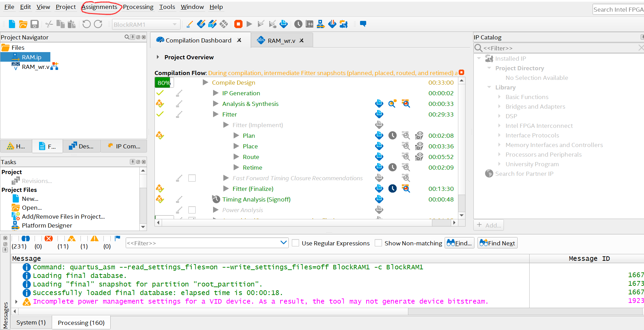The height and width of the screenshot is (330, 644).
Task: Click the blue feedback speech-bubble toolbar icon
Action: click(x=363, y=24)
